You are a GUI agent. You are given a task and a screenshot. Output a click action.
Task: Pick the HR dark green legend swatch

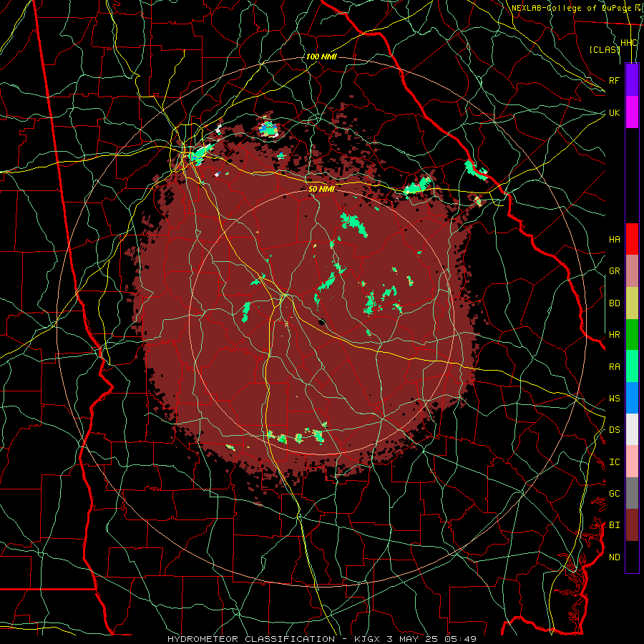coord(632,335)
